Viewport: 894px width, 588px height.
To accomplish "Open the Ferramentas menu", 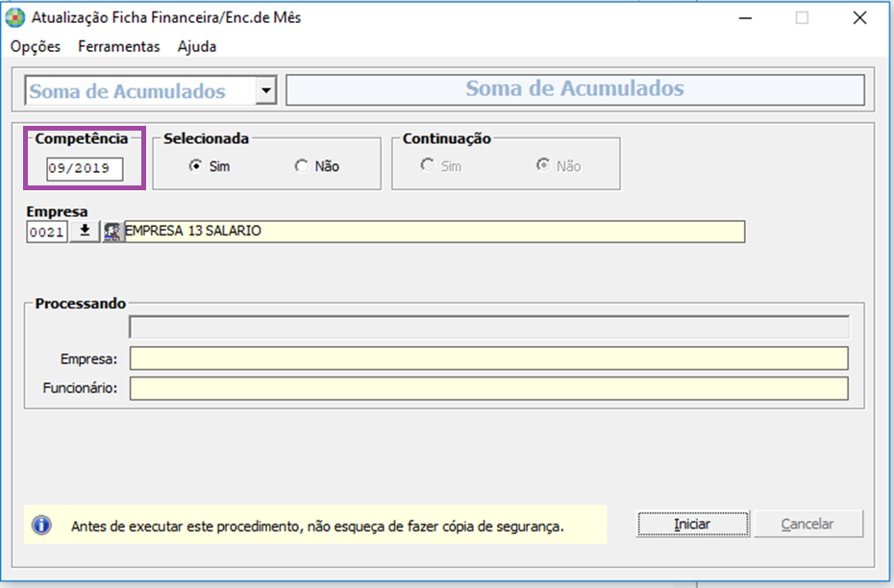I will [118, 47].
